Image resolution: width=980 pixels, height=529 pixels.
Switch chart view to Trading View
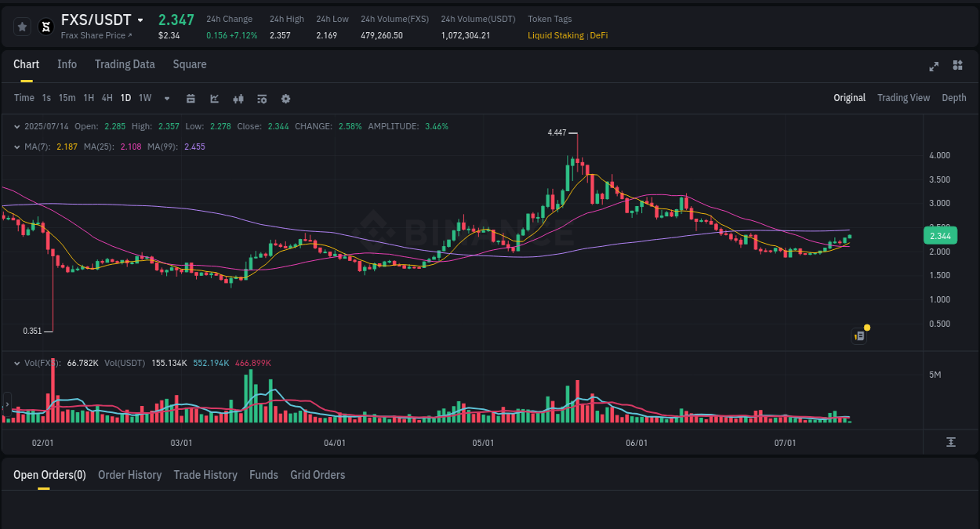[x=903, y=98]
